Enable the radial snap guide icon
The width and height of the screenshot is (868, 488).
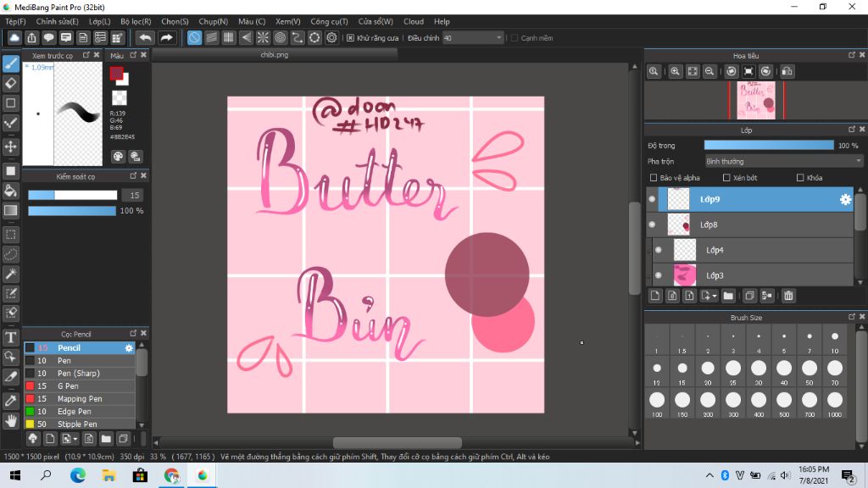263,38
